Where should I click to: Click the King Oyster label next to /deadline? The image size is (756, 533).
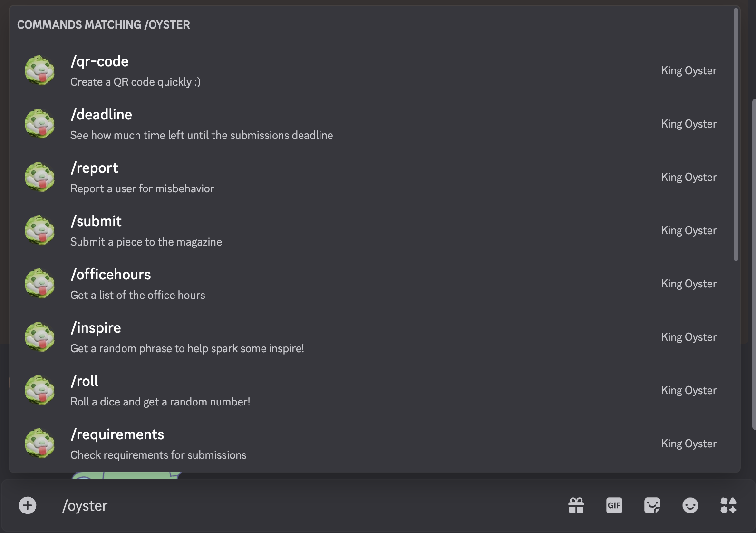(688, 124)
